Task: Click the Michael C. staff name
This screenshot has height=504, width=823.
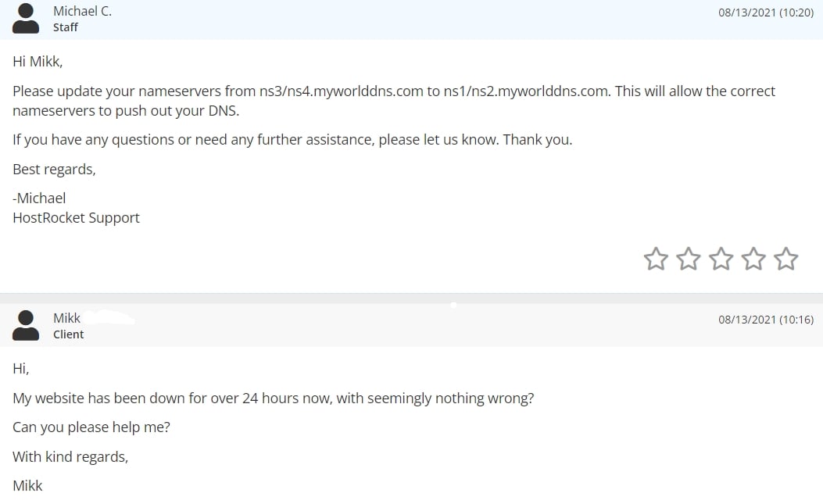Action: click(82, 11)
